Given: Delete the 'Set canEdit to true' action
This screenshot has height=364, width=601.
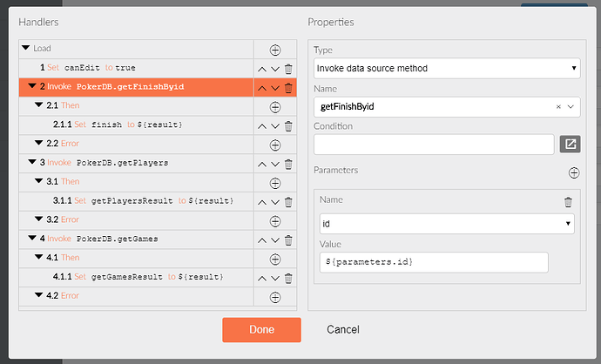Looking at the screenshot, I should click(288, 68).
